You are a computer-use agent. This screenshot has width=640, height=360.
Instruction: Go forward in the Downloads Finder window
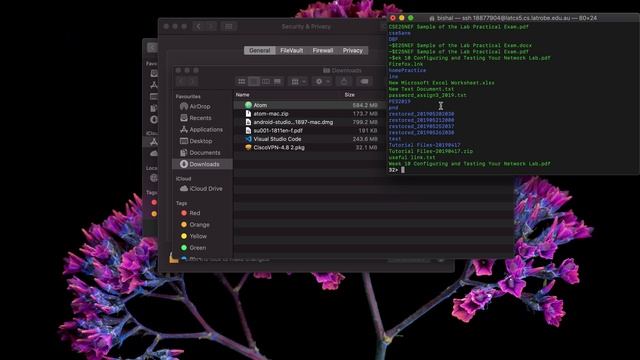pos(193,82)
